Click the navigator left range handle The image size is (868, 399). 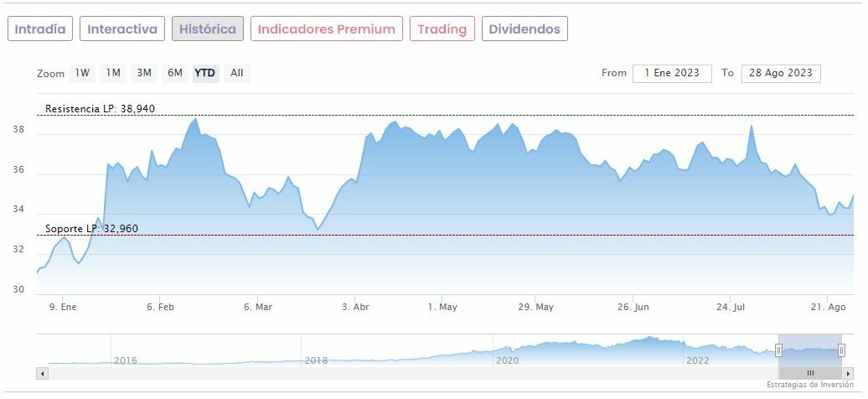pyautogui.click(x=779, y=350)
